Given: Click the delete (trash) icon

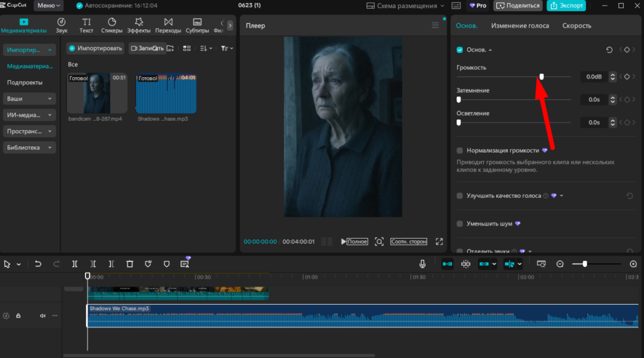Looking at the screenshot, I should point(130,264).
